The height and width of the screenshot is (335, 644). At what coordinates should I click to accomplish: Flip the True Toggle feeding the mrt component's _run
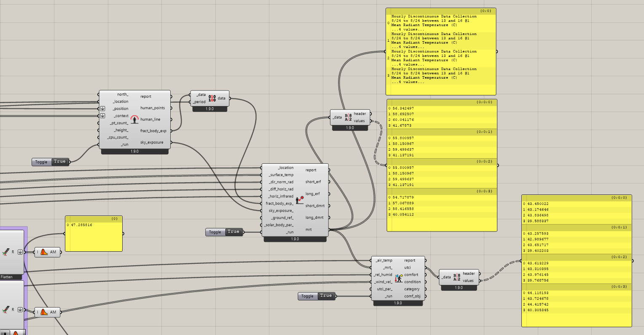[233, 232]
